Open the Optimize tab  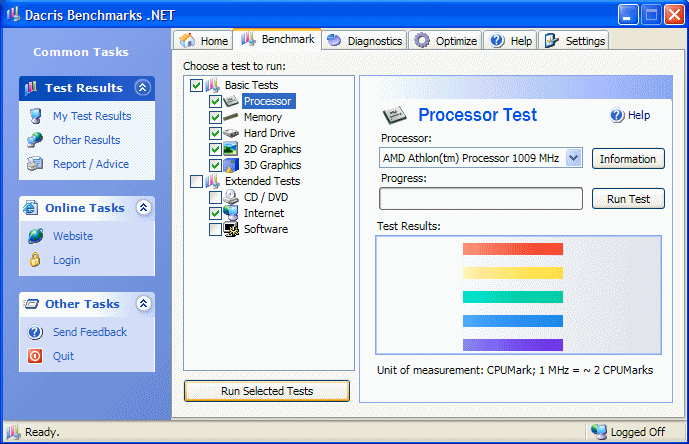pos(446,40)
